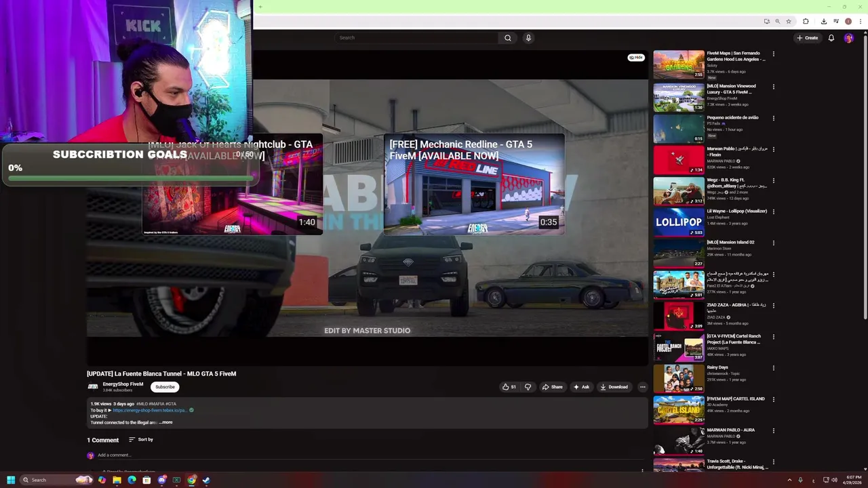This screenshot has width=868, height=488.
Task: Click the Download button under the video
Action: [x=614, y=387]
